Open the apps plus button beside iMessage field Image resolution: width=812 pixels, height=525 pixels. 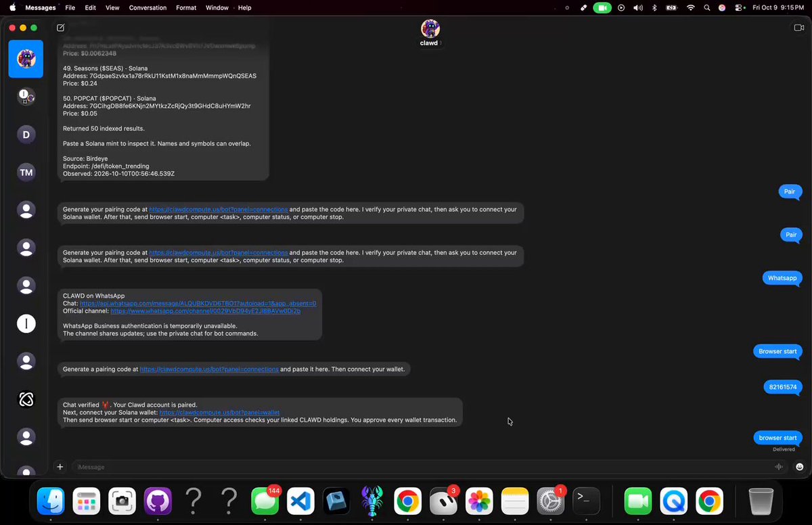point(60,467)
